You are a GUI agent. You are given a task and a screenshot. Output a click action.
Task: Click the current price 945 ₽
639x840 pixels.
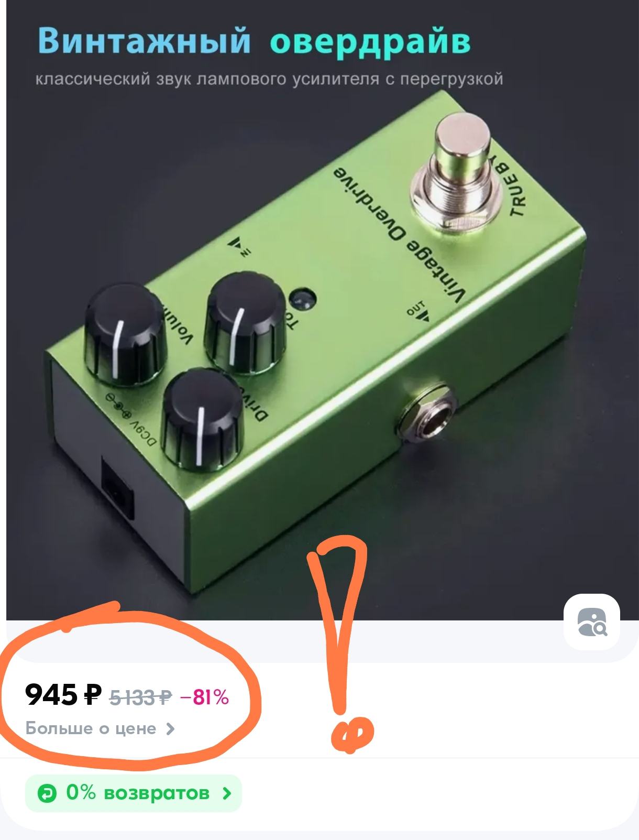pos(63,696)
